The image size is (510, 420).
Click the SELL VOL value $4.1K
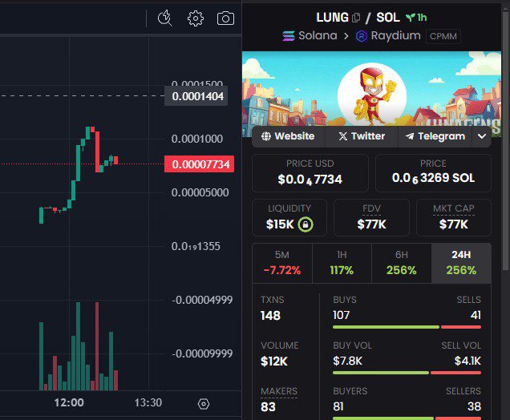(x=467, y=361)
